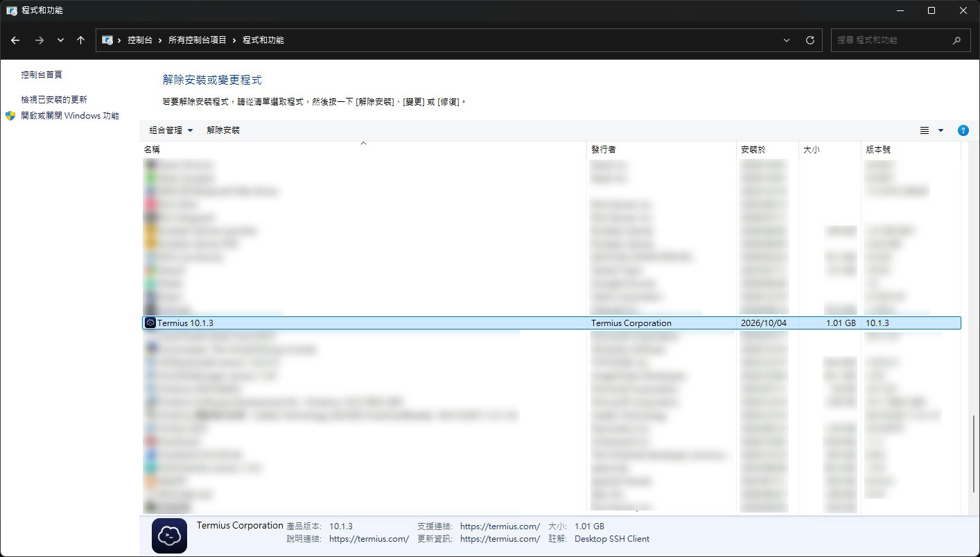The image size is (980, 557).
Task: Select the Termius 10.1.3 program row
Action: pyautogui.click(x=552, y=323)
